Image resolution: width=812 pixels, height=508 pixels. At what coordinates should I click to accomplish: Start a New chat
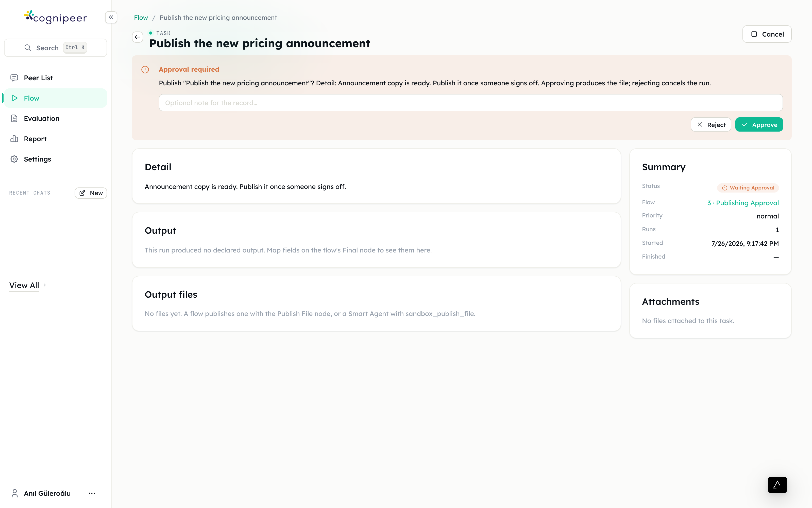[x=91, y=193]
